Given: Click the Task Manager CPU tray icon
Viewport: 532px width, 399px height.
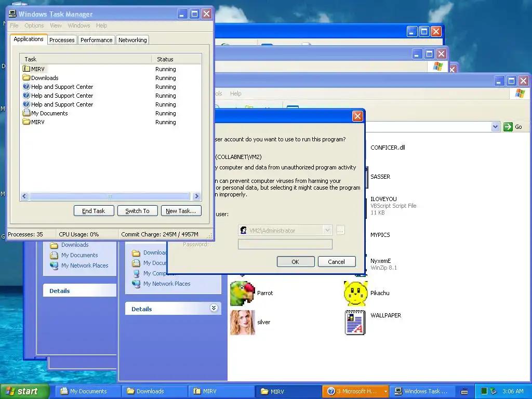Looking at the screenshot, I should 484,391.
